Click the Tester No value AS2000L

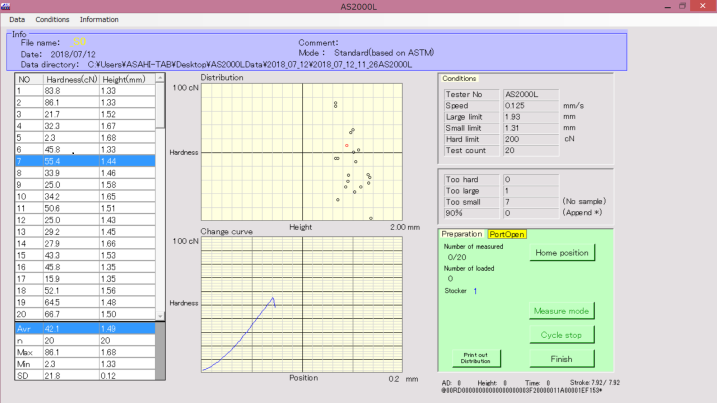tap(530, 94)
